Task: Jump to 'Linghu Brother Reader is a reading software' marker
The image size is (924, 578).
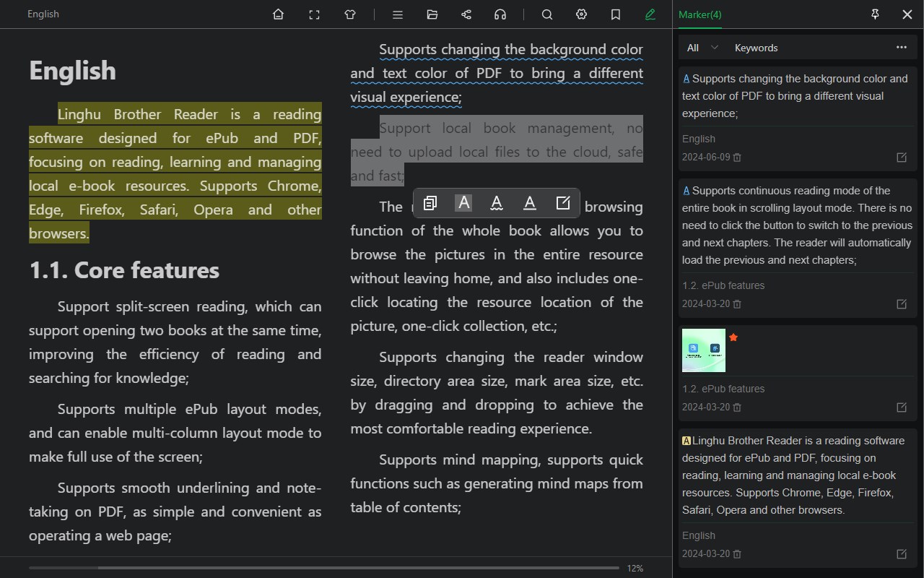Action: pyautogui.click(x=793, y=475)
